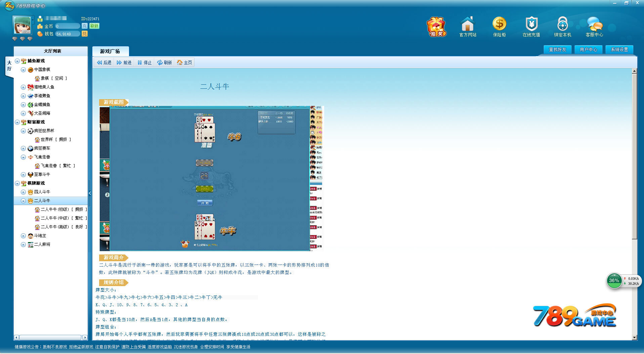Stop loading with the 停止 button
Image resolution: width=644 pixels, height=354 pixels.
144,63
